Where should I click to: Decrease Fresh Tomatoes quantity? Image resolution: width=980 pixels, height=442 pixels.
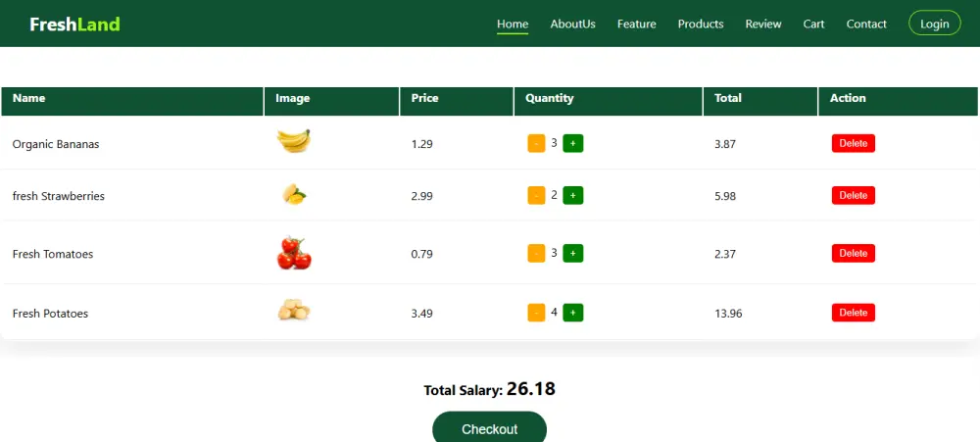(x=536, y=253)
